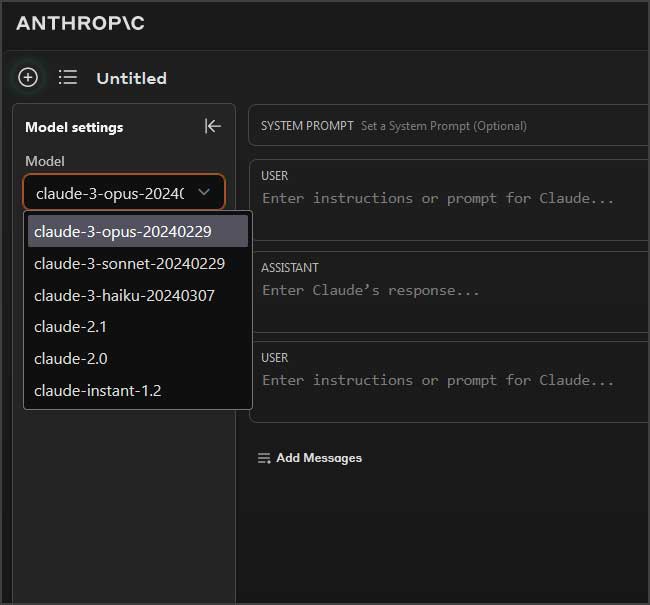The height and width of the screenshot is (605, 650).
Task: Select the claude-2.1 model
Action: click(x=138, y=327)
